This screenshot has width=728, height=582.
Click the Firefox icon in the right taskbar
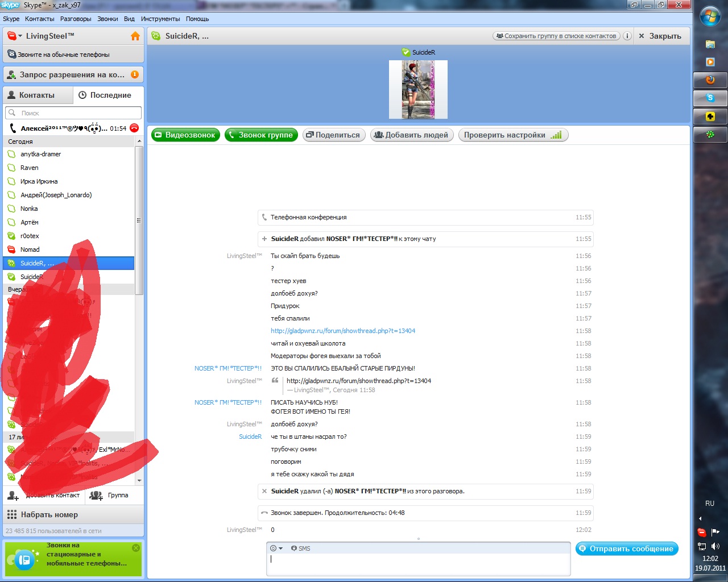tap(710, 80)
